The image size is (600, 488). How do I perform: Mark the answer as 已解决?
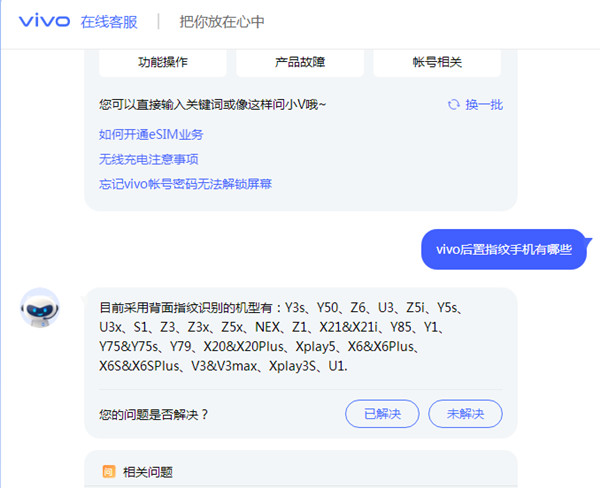(382, 414)
